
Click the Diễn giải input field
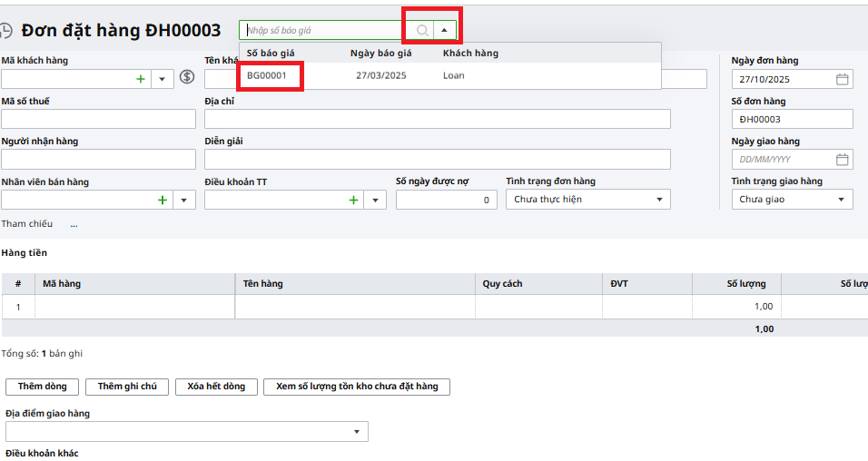click(437, 160)
